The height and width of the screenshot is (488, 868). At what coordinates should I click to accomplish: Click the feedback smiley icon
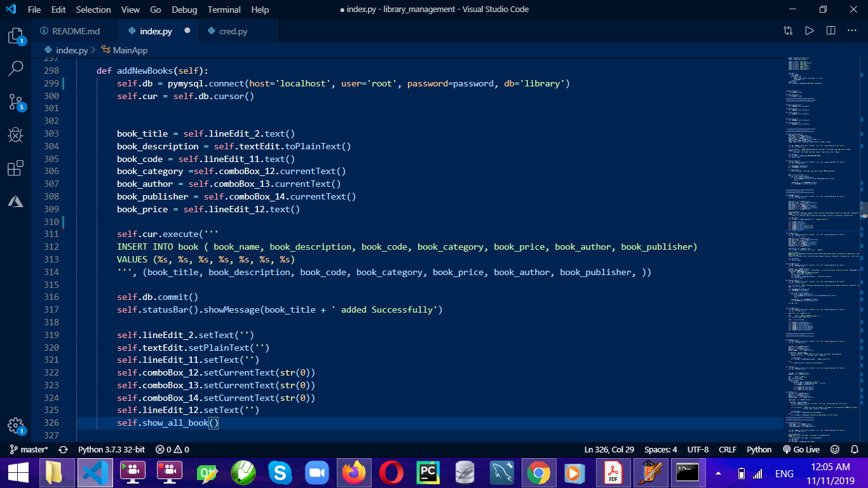tap(835, 449)
